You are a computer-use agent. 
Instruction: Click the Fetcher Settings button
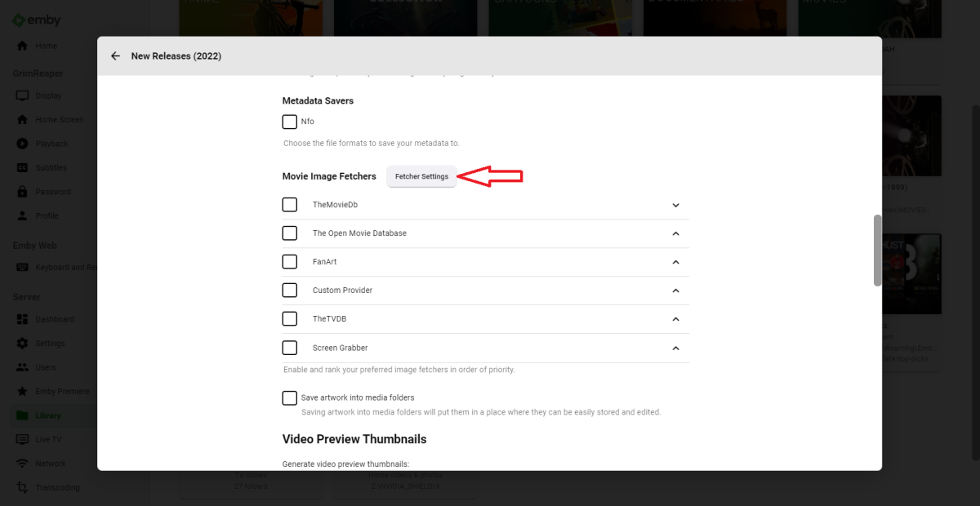(421, 176)
